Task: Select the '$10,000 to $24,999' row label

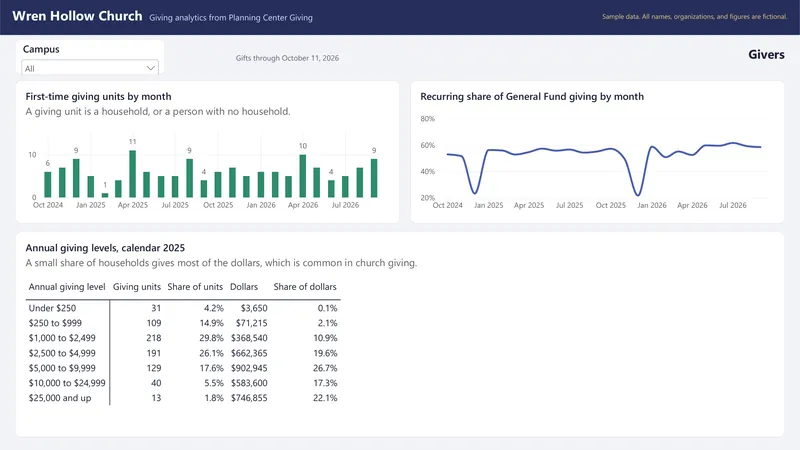Action: point(67,383)
